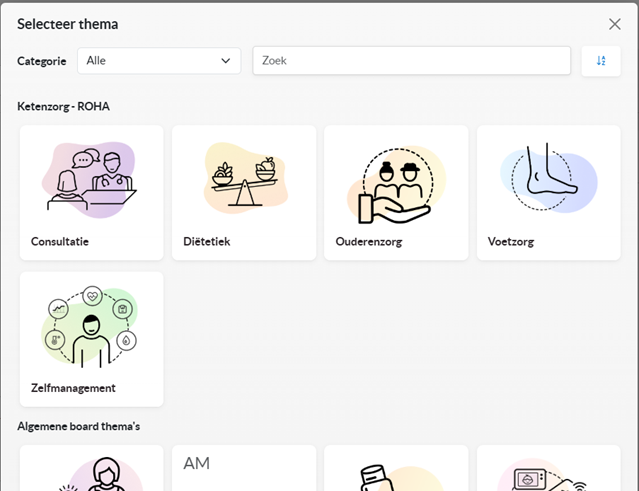Image resolution: width=639 pixels, height=491 pixels.
Task: Click the Ouderenzorg card label
Action: 369,242
